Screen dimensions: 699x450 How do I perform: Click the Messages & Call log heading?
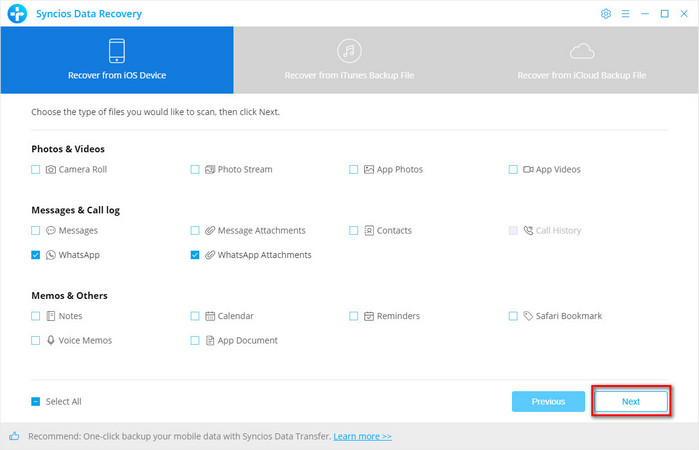click(75, 210)
